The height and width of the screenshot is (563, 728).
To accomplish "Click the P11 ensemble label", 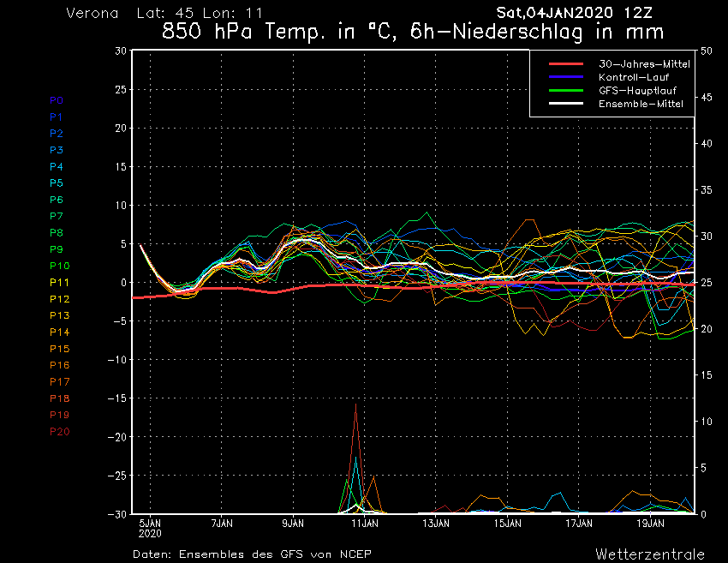I will (59, 283).
